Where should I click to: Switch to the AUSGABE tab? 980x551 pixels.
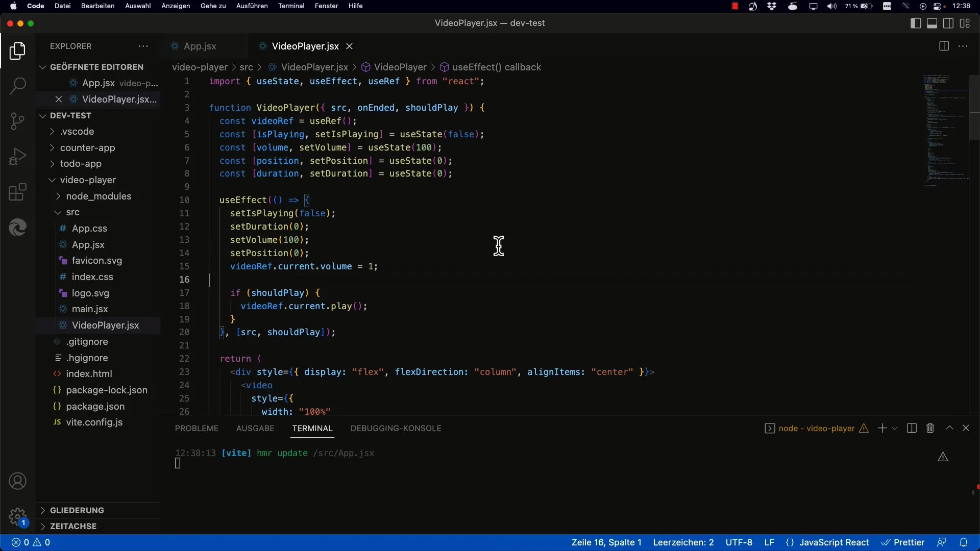click(x=255, y=428)
